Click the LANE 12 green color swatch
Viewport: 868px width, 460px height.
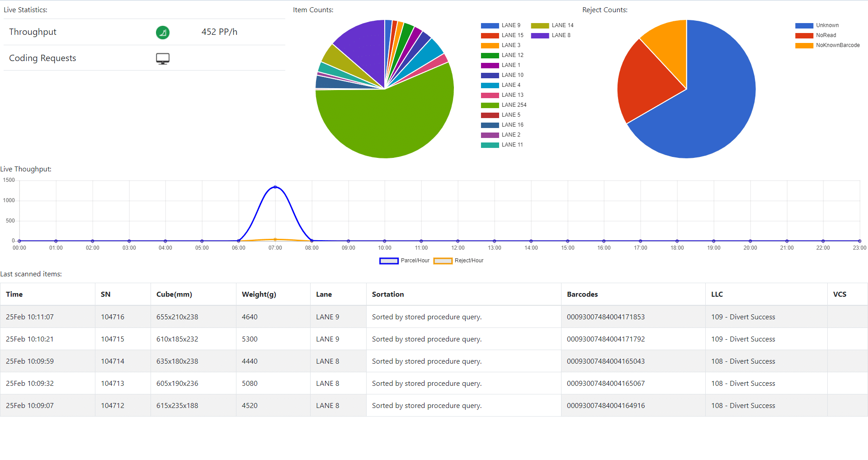[490, 55]
